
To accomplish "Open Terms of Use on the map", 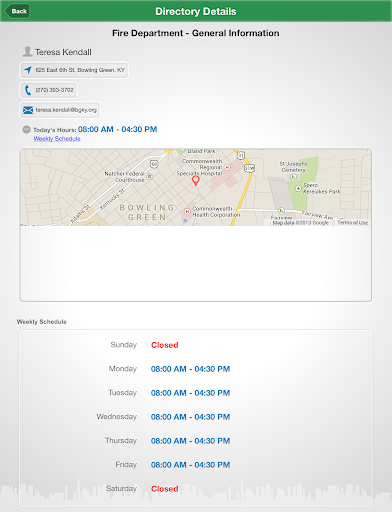I will click(x=353, y=223).
